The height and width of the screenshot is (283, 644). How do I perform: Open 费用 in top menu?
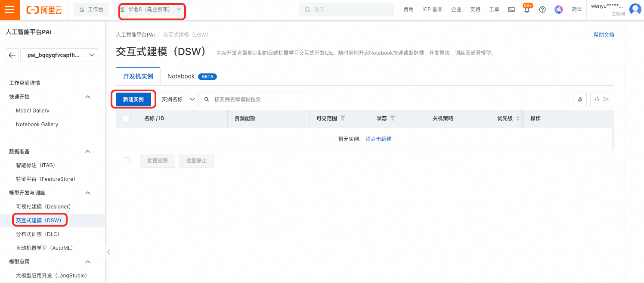point(409,9)
